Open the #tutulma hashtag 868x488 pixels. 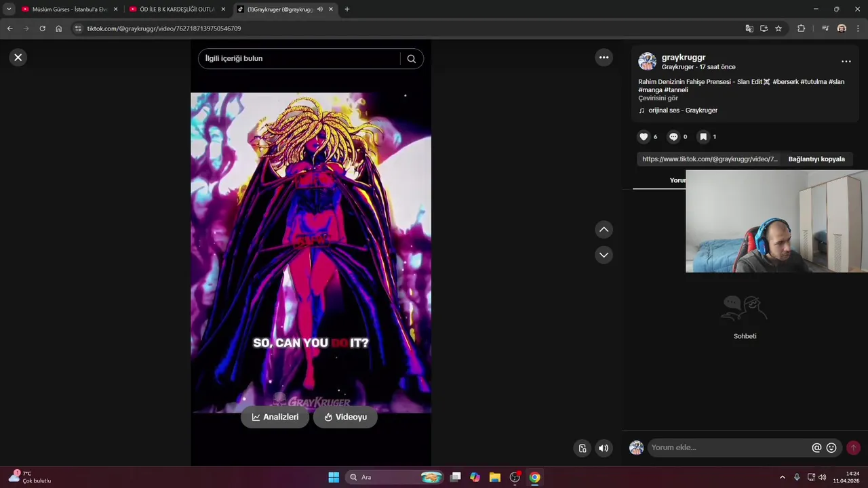click(x=814, y=82)
